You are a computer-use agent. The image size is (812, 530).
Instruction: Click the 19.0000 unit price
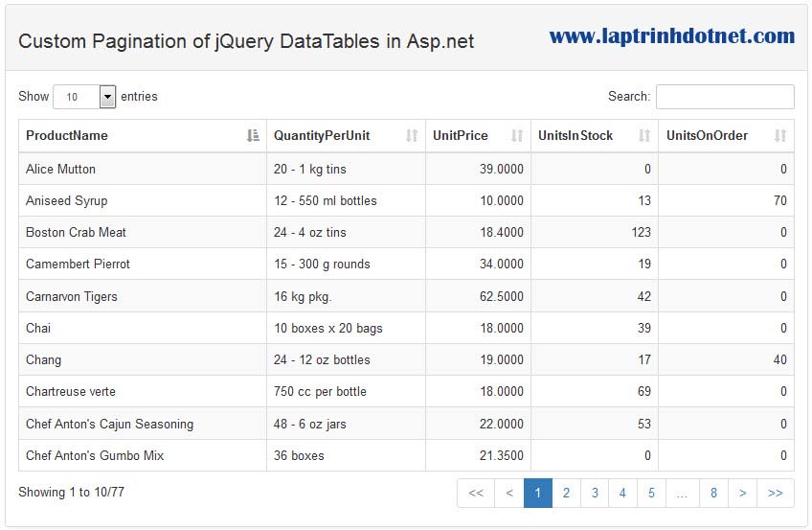[502, 359]
